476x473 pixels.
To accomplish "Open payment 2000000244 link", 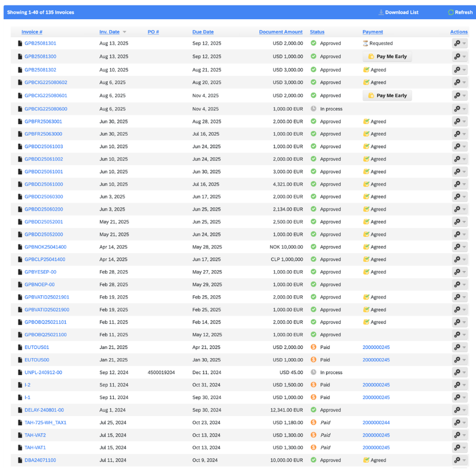I will [x=376, y=423].
